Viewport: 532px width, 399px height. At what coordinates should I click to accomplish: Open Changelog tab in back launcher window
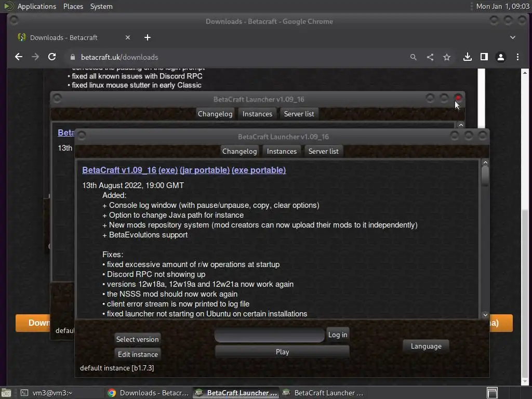215,114
